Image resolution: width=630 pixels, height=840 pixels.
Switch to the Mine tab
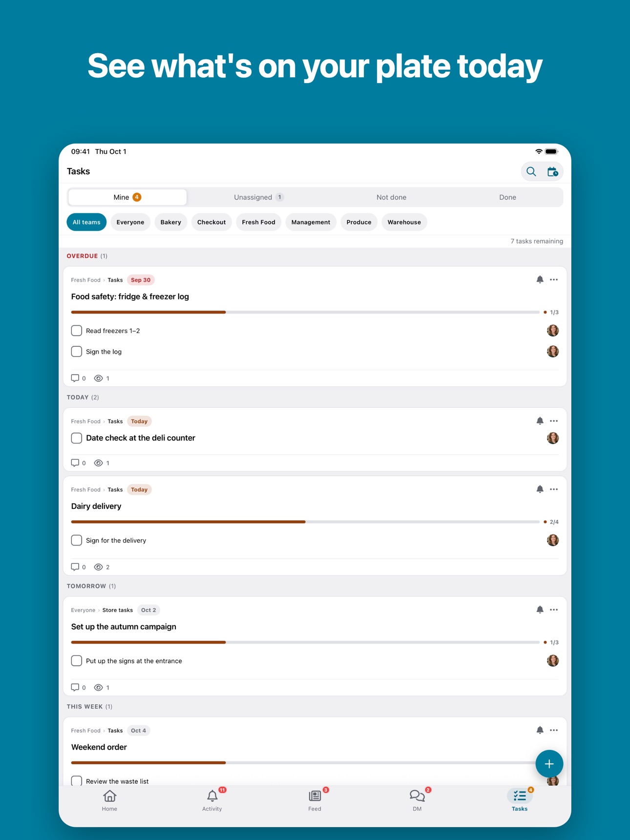click(127, 197)
